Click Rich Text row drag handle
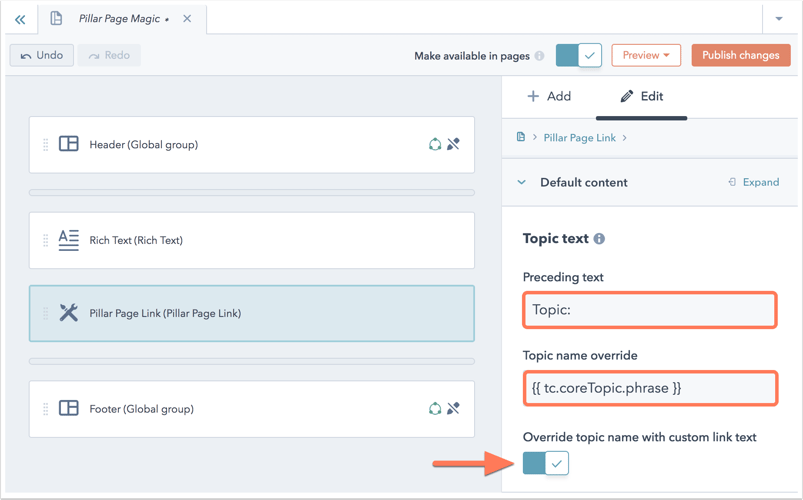This screenshot has width=803, height=500. (x=46, y=240)
